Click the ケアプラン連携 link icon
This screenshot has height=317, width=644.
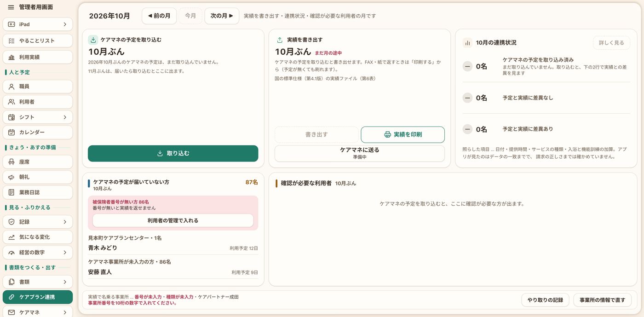tap(11, 297)
